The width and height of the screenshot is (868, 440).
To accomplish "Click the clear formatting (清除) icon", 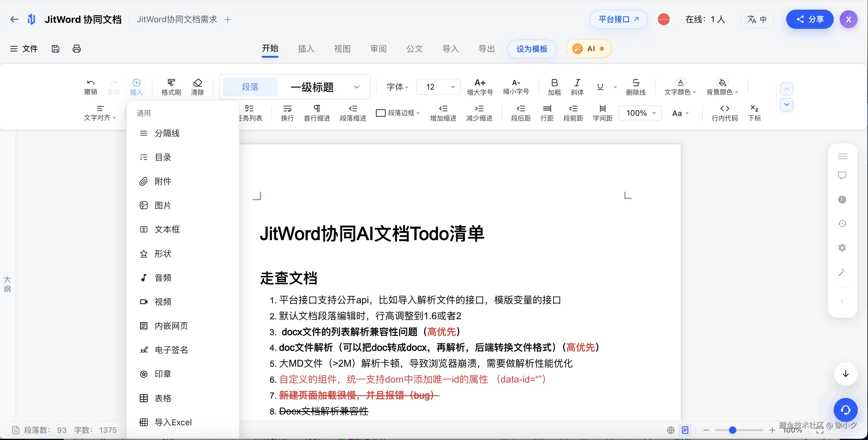I will pos(198,87).
